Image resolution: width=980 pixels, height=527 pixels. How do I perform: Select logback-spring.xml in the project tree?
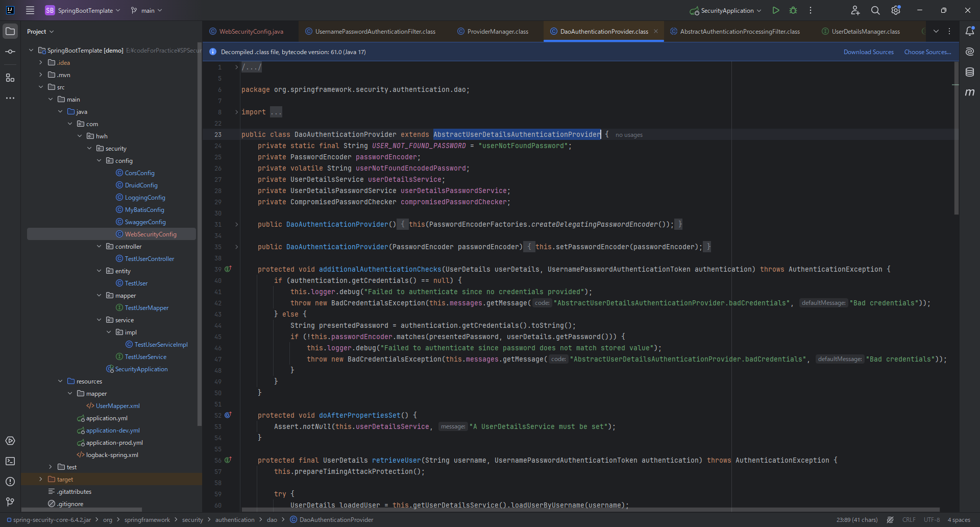click(111, 454)
